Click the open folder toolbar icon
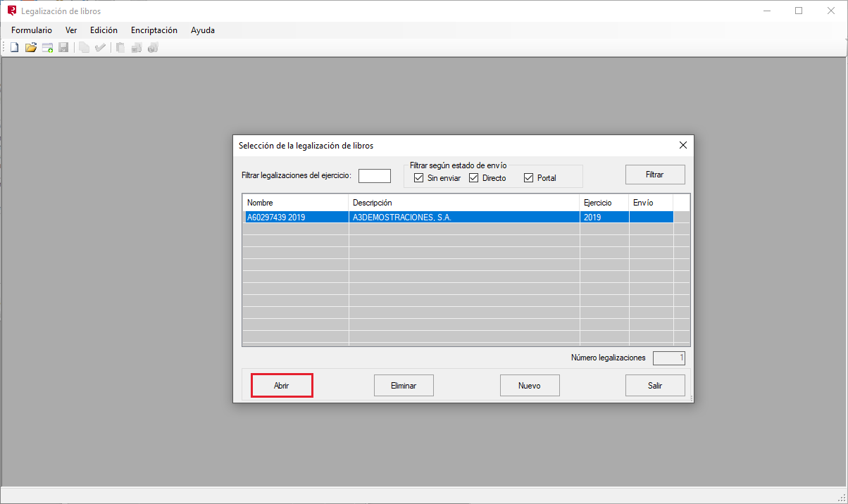Viewport: 848px width, 504px height. pyautogui.click(x=31, y=48)
